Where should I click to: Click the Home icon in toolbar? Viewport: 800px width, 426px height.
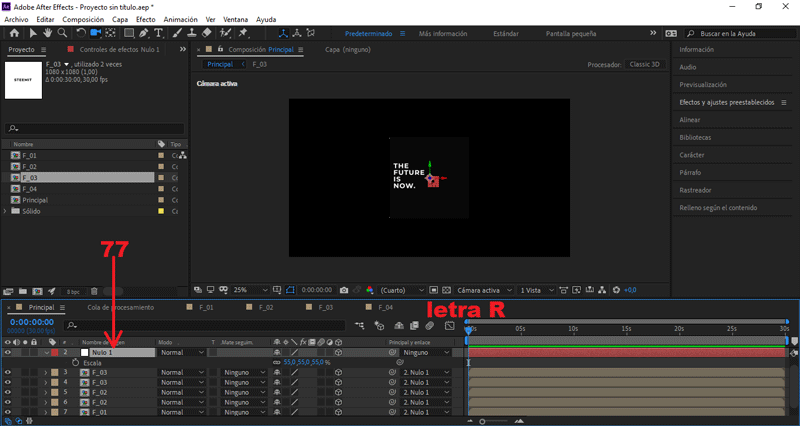point(13,33)
